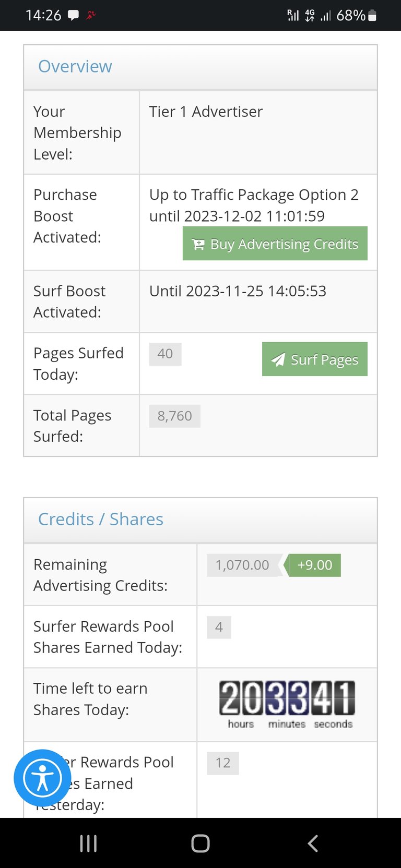Open the Overview panel header
Screen dimensions: 401x868
click(200, 67)
